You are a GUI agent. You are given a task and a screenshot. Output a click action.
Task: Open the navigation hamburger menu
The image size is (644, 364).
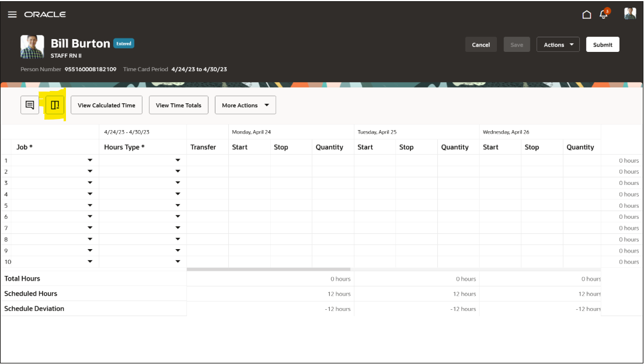coord(12,14)
